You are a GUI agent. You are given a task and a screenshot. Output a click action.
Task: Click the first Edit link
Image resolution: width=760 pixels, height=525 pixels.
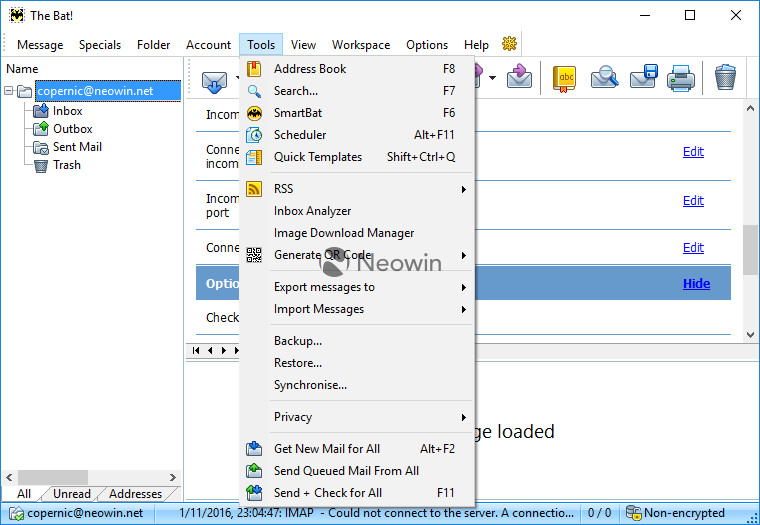tap(693, 152)
